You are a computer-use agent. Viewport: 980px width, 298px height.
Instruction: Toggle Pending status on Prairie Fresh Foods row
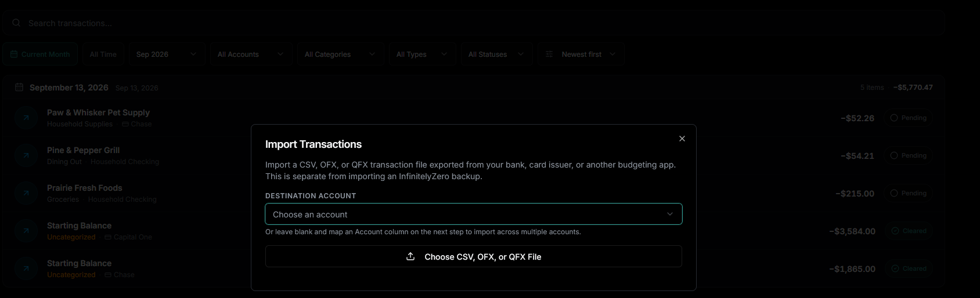(x=909, y=193)
